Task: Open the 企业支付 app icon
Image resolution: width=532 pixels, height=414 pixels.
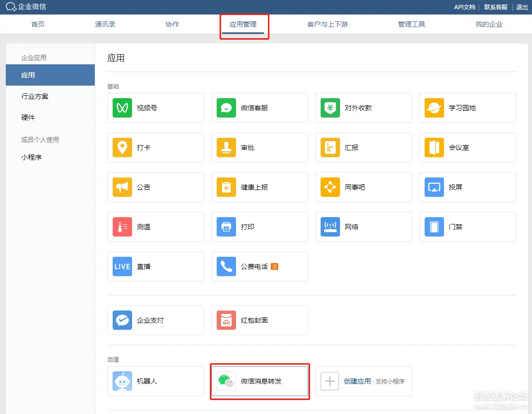Action: (122, 320)
